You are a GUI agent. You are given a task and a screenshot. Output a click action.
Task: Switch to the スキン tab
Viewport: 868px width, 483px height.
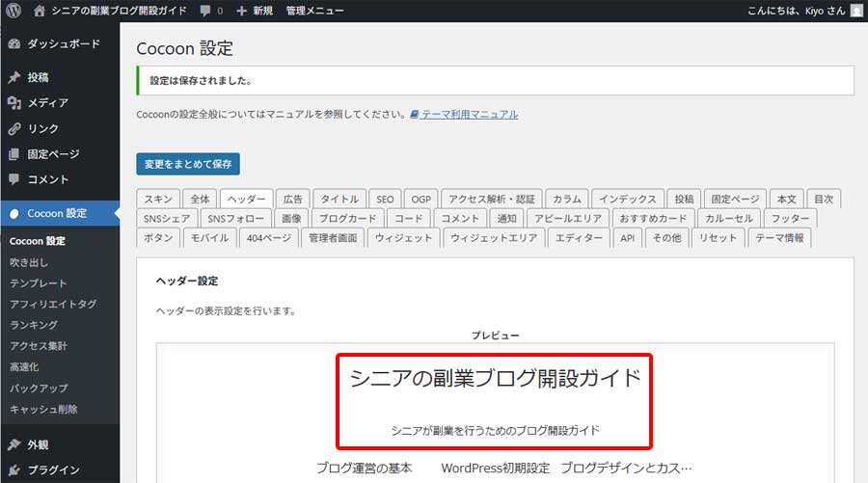tap(158, 200)
